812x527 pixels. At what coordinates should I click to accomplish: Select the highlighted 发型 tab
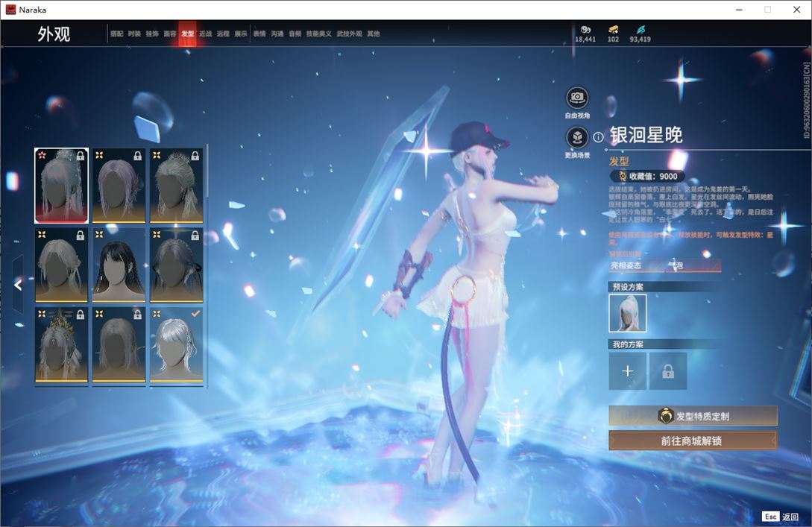coord(187,34)
